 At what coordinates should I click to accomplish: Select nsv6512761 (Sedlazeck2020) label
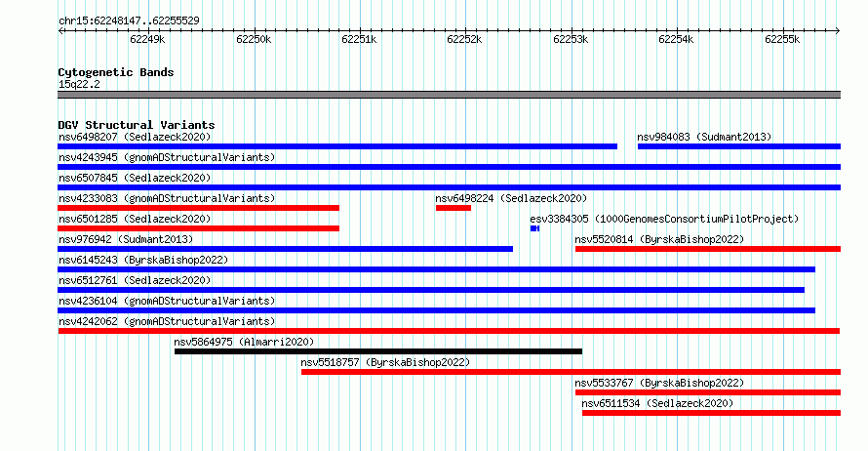pyautogui.click(x=135, y=280)
